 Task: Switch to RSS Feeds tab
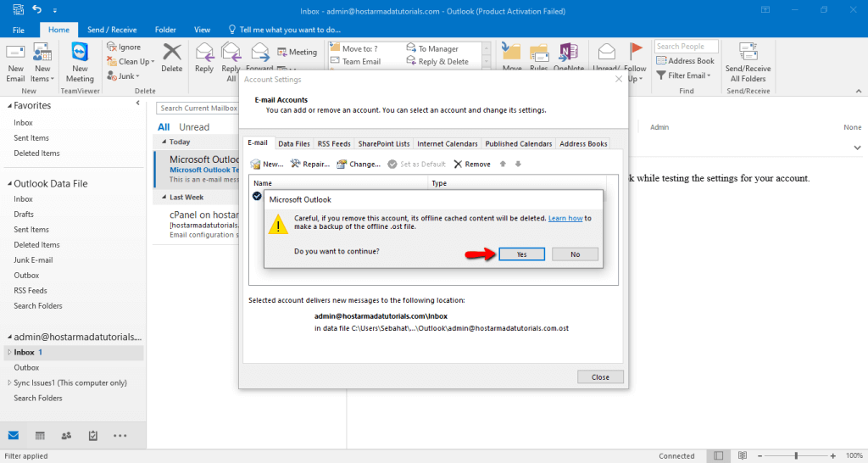334,143
